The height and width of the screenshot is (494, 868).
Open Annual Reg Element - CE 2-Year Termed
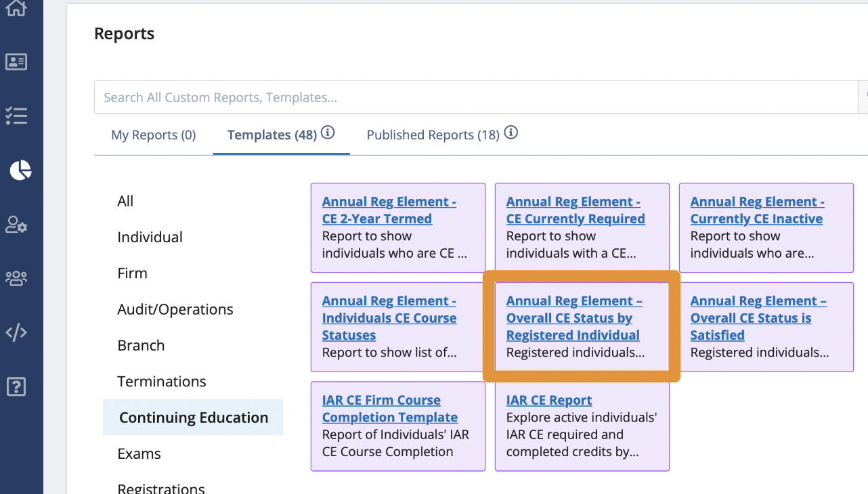pyautogui.click(x=389, y=210)
